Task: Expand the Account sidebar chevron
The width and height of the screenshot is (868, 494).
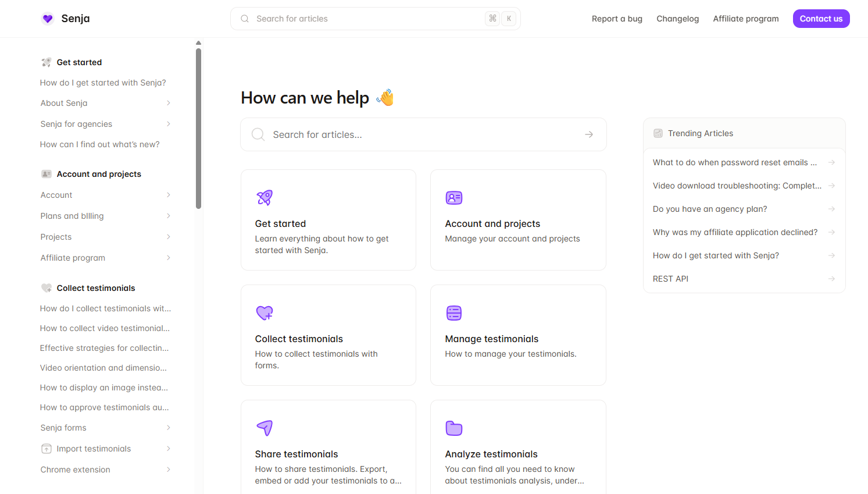Action: pos(169,195)
